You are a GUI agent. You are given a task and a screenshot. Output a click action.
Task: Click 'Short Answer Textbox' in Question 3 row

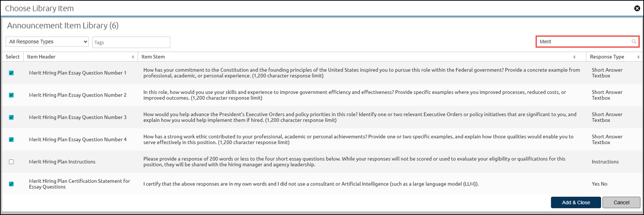(x=607, y=117)
